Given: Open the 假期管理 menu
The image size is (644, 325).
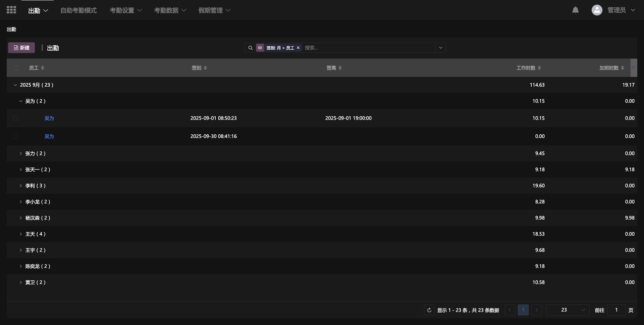Looking at the screenshot, I should tap(214, 10).
